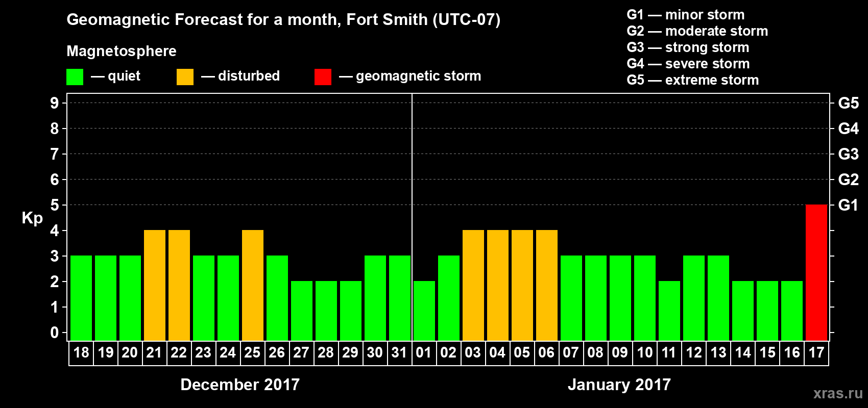Image resolution: width=868 pixels, height=408 pixels.
Task: Click the orange bar for January 06
Action: pyautogui.click(x=547, y=285)
